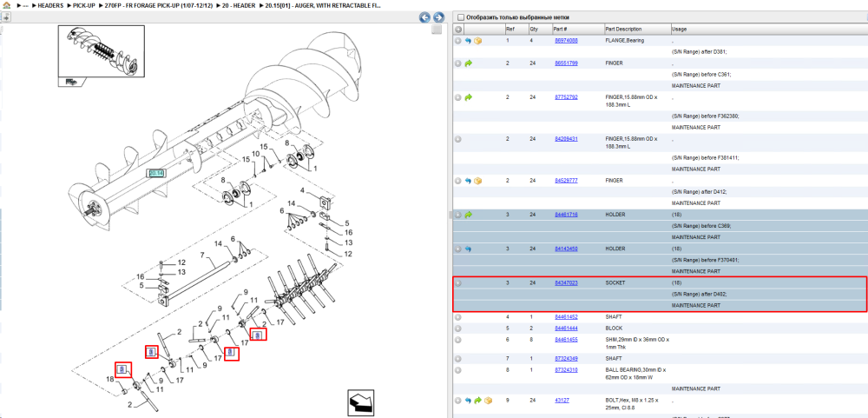
Task: Click green forward arrow on row 87752792
Action: 468,97
